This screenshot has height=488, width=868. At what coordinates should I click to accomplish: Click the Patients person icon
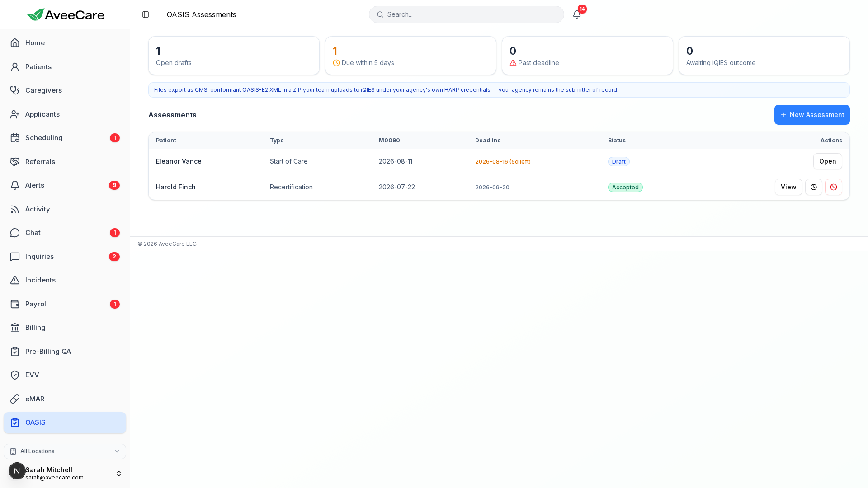15,67
